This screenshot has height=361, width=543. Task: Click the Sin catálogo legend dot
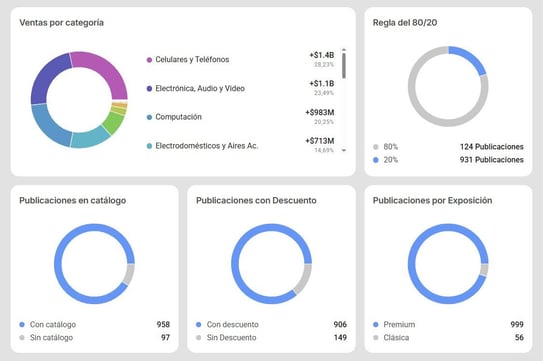coord(22,337)
